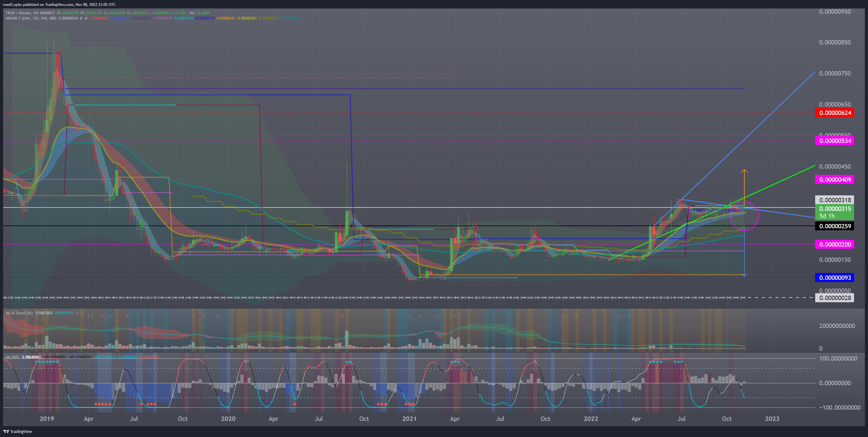Click the 2023 time axis label
The width and height of the screenshot is (868, 437).
[772, 419]
